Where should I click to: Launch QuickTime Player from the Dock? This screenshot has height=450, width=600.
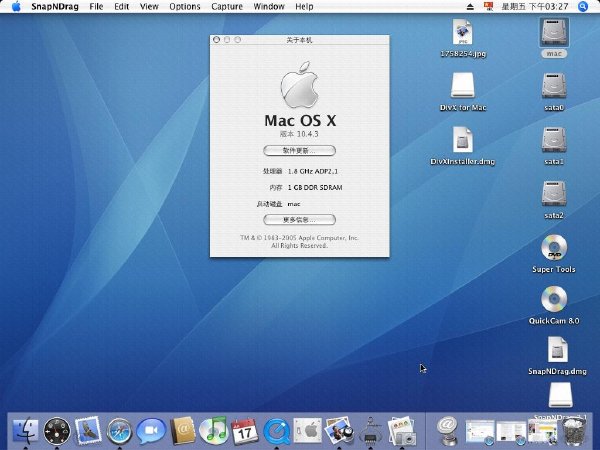[276, 432]
